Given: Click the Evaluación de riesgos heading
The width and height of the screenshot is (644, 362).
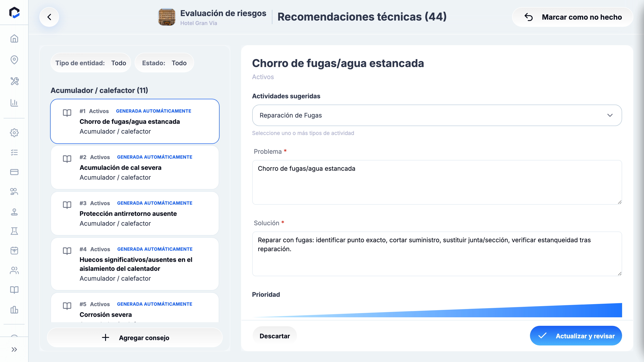Looking at the screenshot, I should 223,13.
